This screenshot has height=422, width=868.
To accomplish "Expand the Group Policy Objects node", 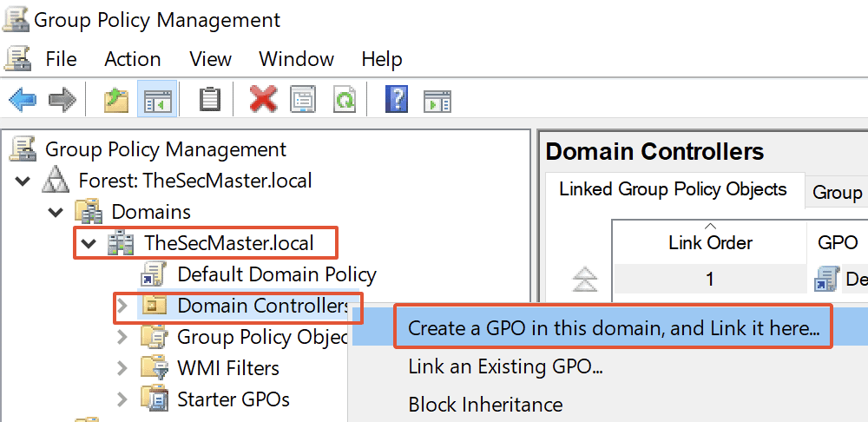I will 122,337.
